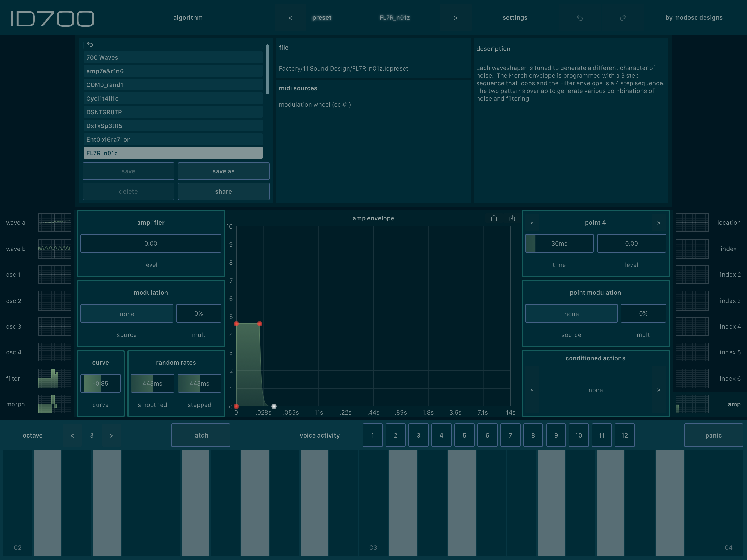Select the wave a waveform icon
747x560 pixels.
tap(54, 223)
